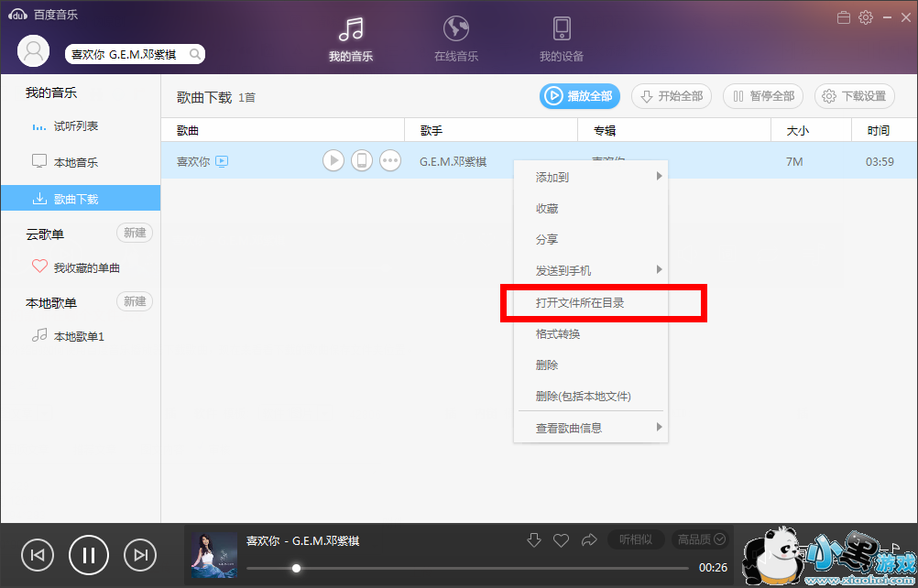Choose 格式转换 from the context menu
Image resolution: width=918 pixels, height=588 pixels.
(x=591, y=333)
